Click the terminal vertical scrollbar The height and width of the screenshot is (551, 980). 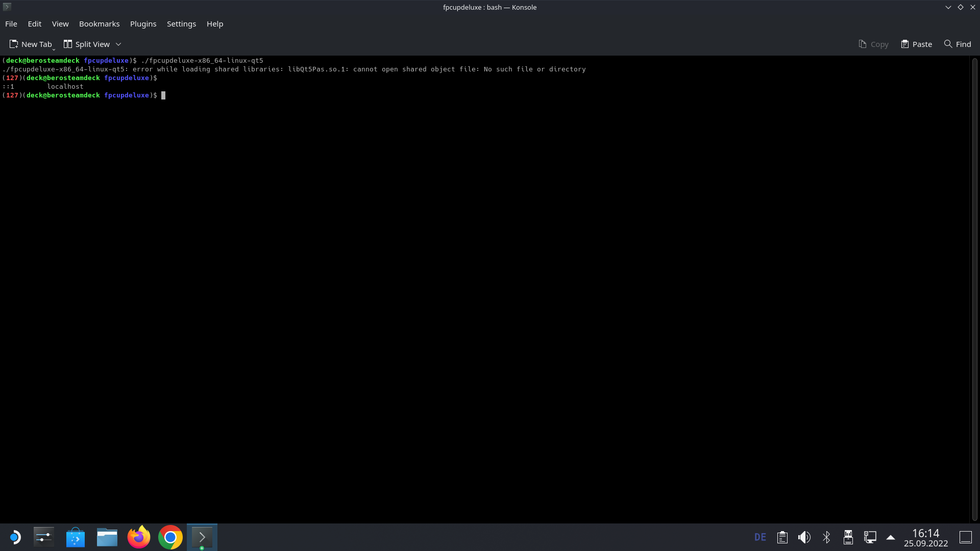(974, 289)
